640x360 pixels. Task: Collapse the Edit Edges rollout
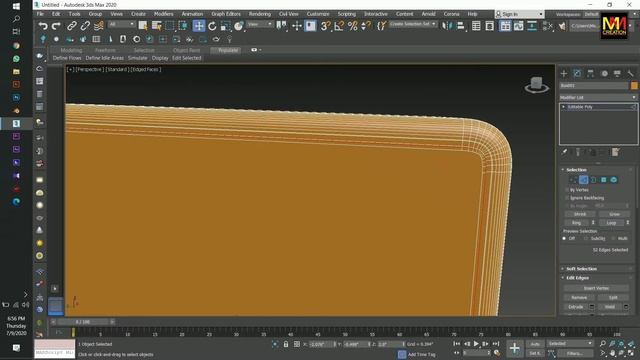577,278
